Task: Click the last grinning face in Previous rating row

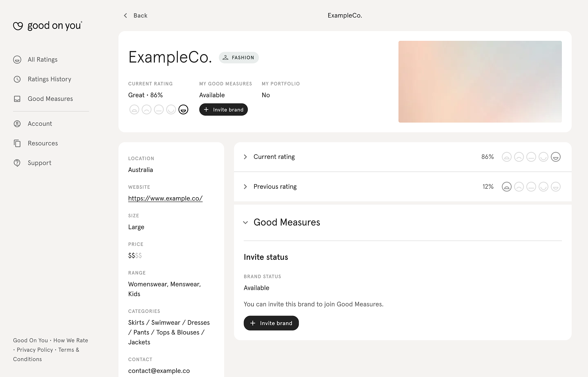Action: pyautogui.click(x=556, y=187)
